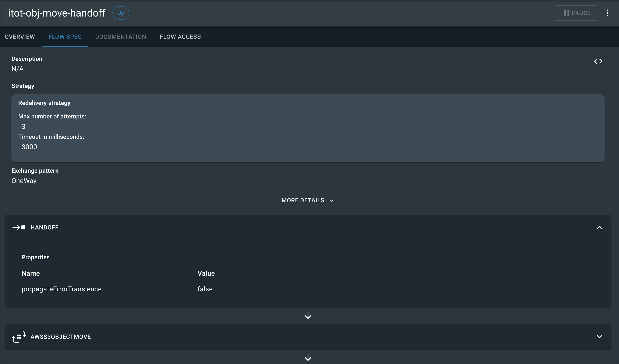Image resolution: width=619 pixels, height=364 pixels.
Task: Open the three-dot options menu
Action: [608, 13]
